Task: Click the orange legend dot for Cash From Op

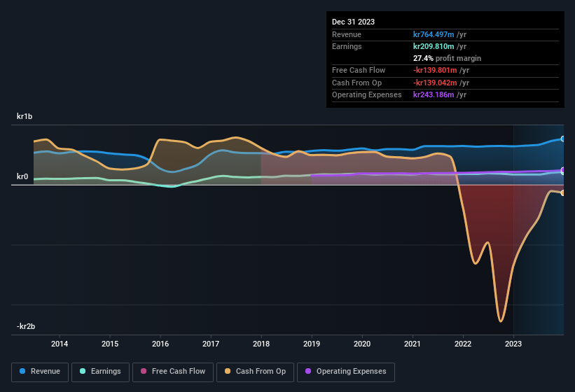Action: tap(228, 372)
